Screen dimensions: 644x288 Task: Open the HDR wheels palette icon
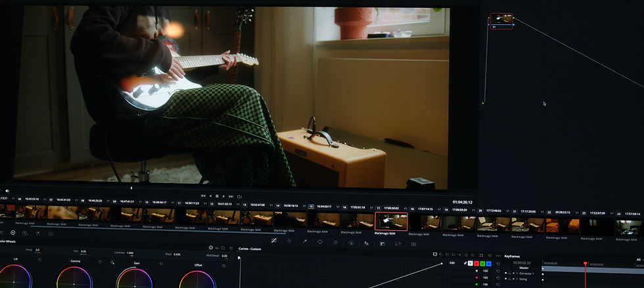25,233
